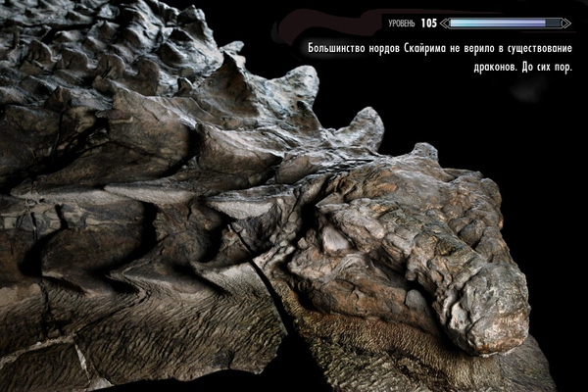Click the right arrow ornament of the level bar
The height and width of the screenshot is (392, 588).
tap(565, 23)
